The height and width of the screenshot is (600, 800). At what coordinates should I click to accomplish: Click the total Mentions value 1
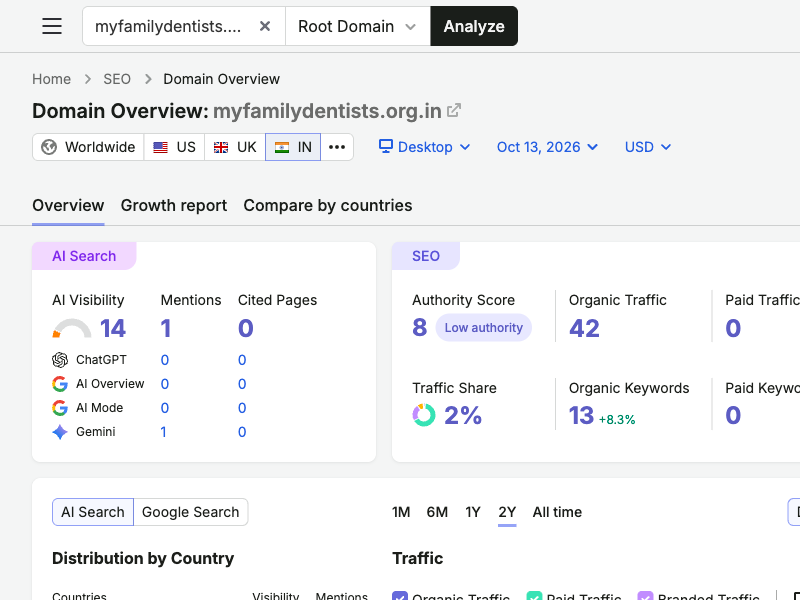click(166, 328)
